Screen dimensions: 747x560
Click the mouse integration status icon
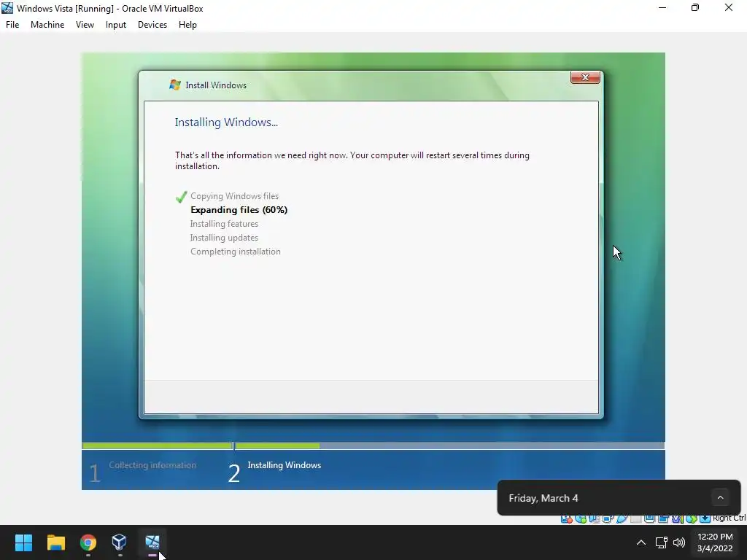click(x=692, y=518)
